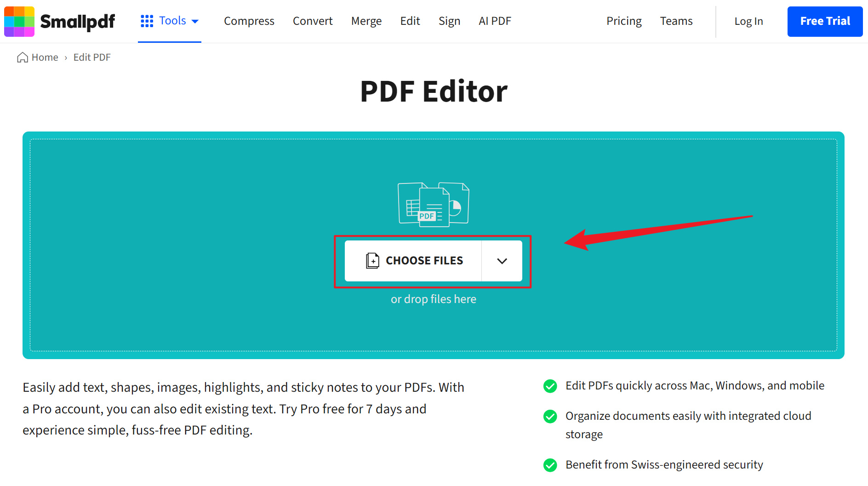The image size is (868, 486).
Task: Open the Compress menu item
Action: [249, 21]
